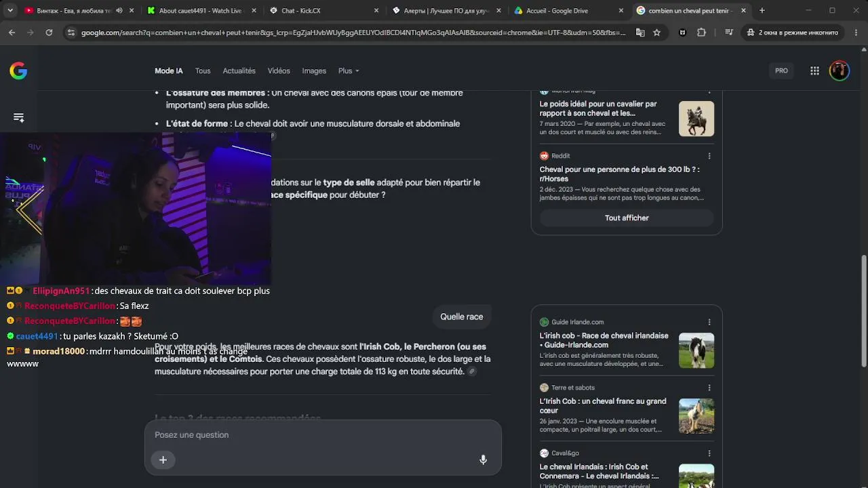
Task: Open the ideal rider weight article link
Action: (598, 108)
